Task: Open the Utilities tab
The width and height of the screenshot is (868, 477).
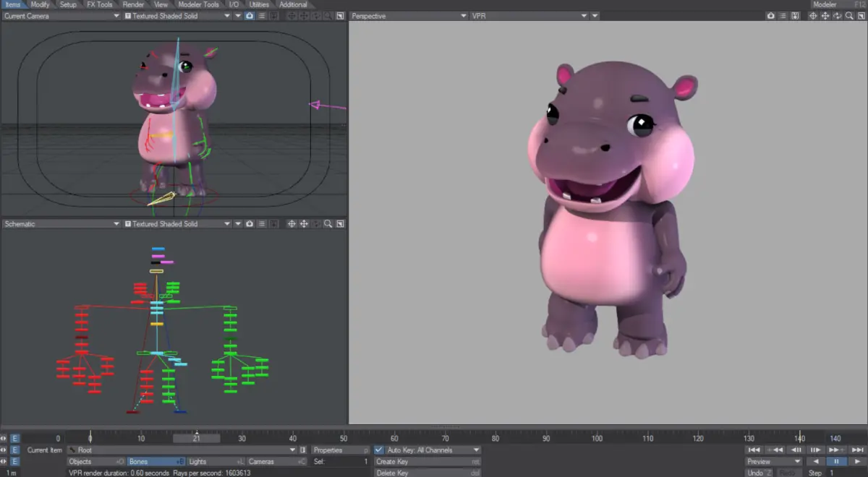Action: (259, 4)
